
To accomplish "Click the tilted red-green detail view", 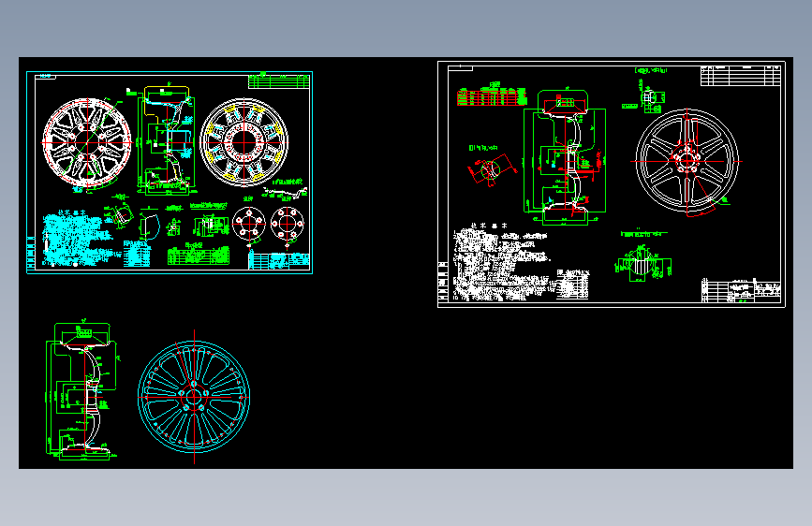I will 491,169.
